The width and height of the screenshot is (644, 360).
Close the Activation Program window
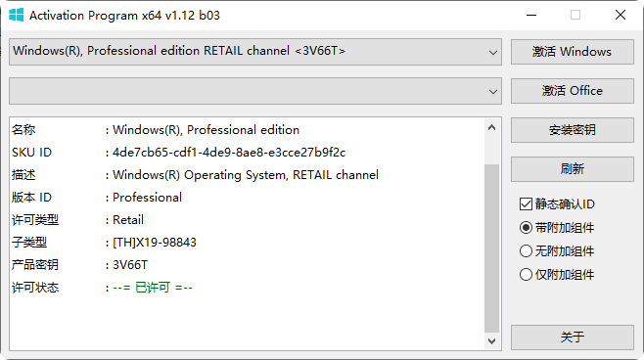621,16
